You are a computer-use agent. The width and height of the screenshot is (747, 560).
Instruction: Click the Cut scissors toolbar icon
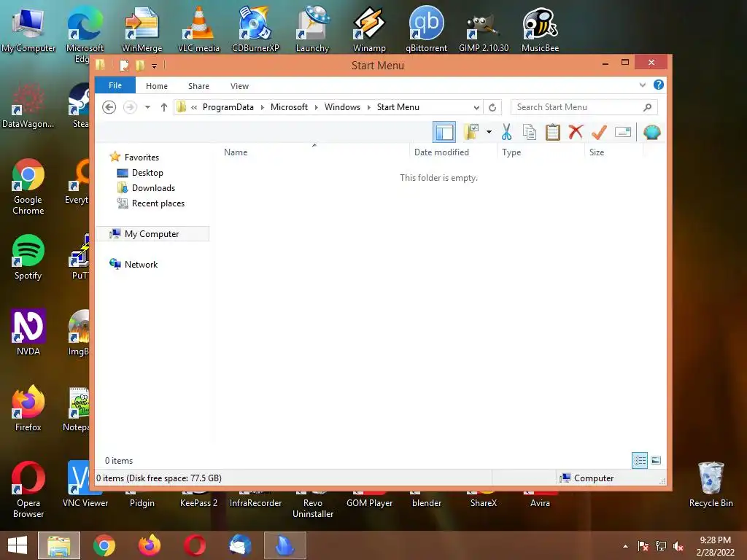pos(506,133)
